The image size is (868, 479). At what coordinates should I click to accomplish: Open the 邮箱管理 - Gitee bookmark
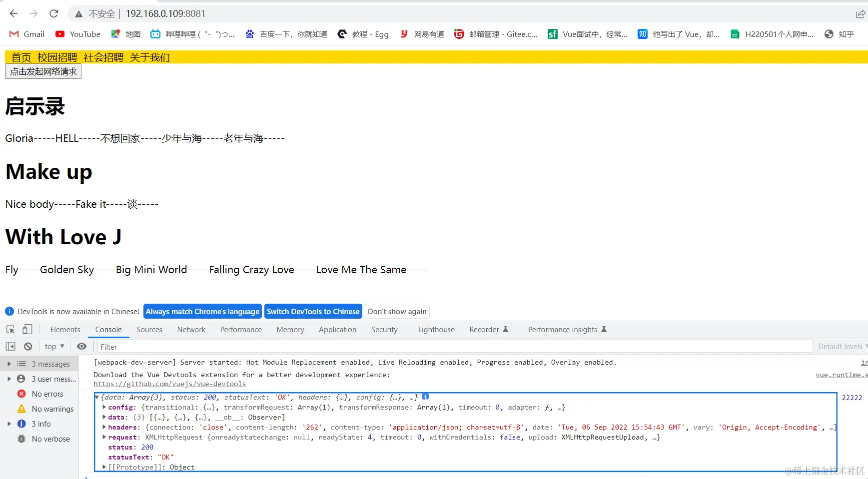(x=496, y=34)
